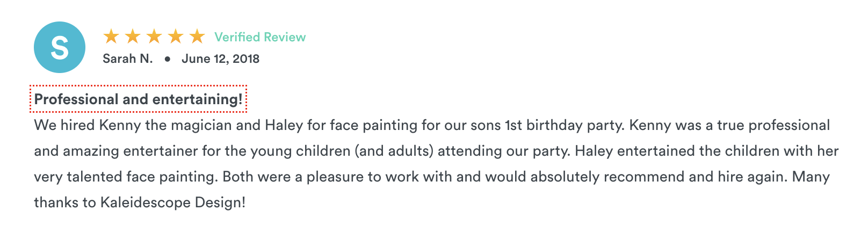This screenshot has width=868, height=232.
Task: Click the blue "S" avatar circle
Action: 60,47
